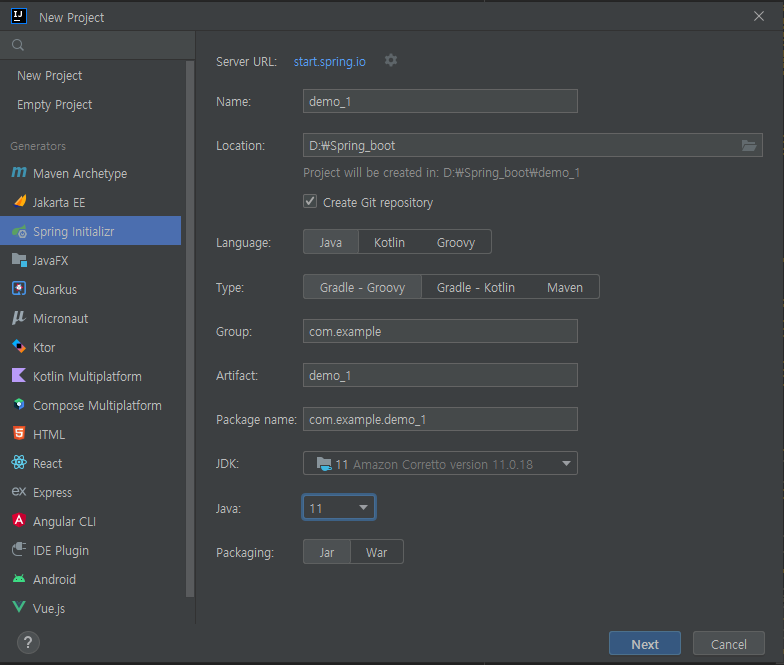Select Micronaut generator
This screenshot has height=665, width=784.
90,318
